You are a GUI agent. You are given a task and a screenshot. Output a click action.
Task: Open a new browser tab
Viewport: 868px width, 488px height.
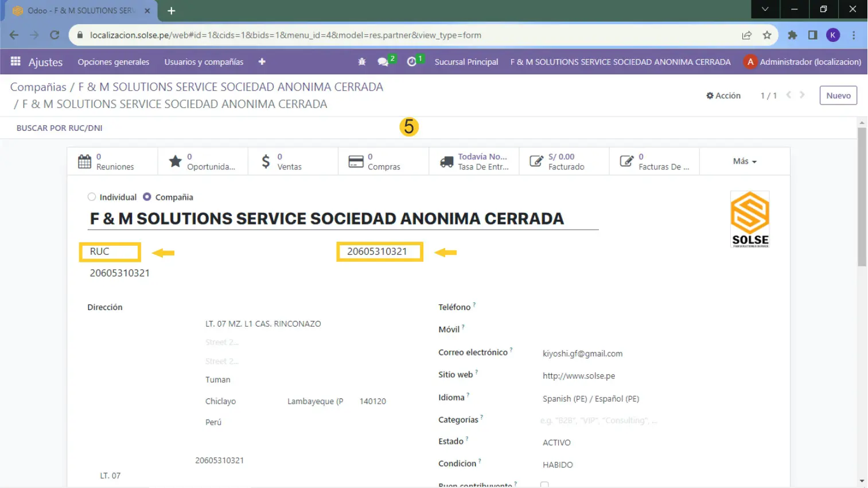click(171, 10)
